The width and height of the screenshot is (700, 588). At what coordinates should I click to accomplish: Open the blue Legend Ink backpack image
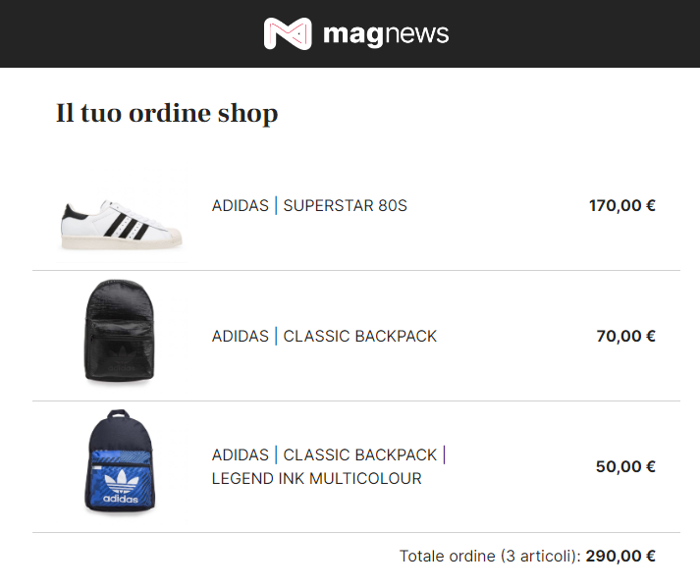point(119,460)
